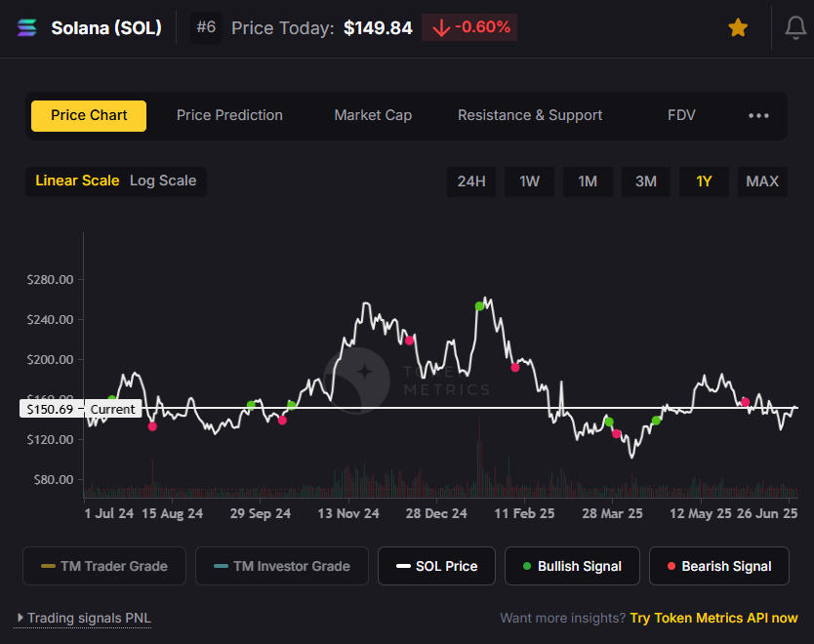Open the notification bell alerts
This screenshot has height=644, width=814.
coord(795,28)
